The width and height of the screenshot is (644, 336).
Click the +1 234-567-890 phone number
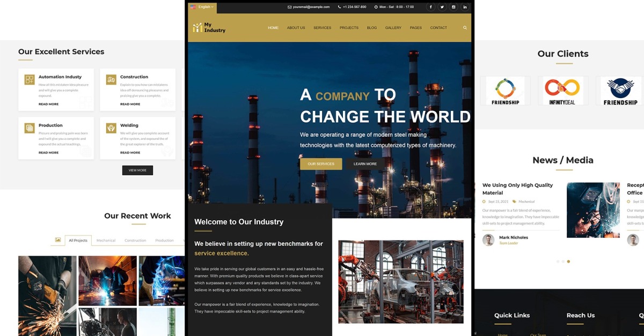355,7
